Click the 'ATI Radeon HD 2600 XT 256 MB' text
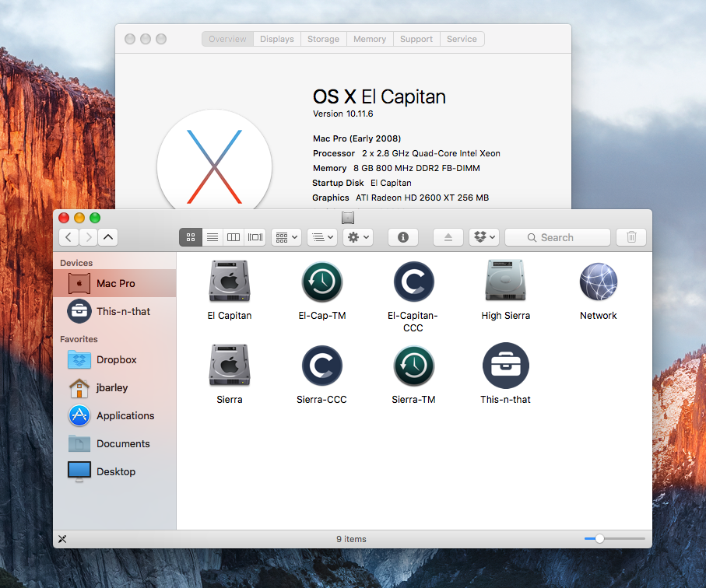The image size is (706, 588). [423, 198]
